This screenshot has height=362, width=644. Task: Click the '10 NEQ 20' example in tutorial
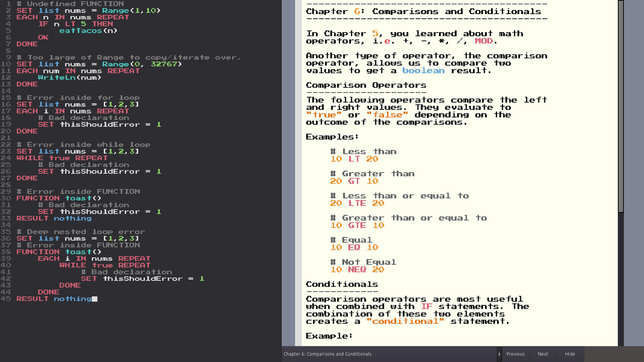tap(357, 270)
